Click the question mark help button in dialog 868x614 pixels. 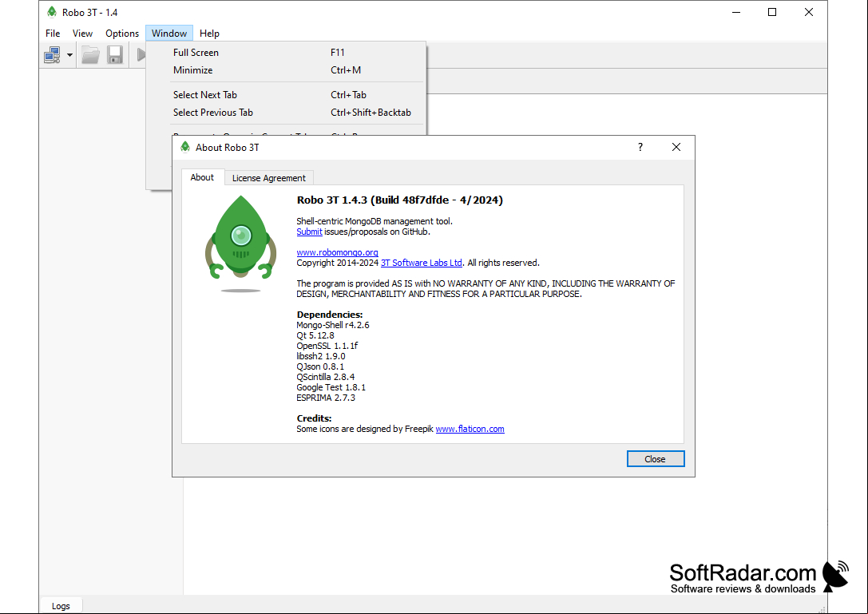640,147
